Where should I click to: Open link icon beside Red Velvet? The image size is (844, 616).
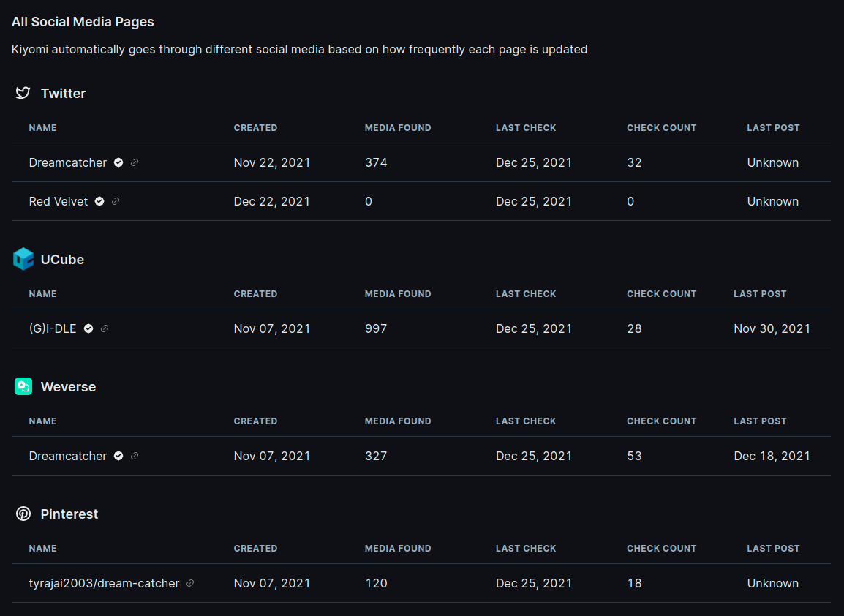point(116,201)
